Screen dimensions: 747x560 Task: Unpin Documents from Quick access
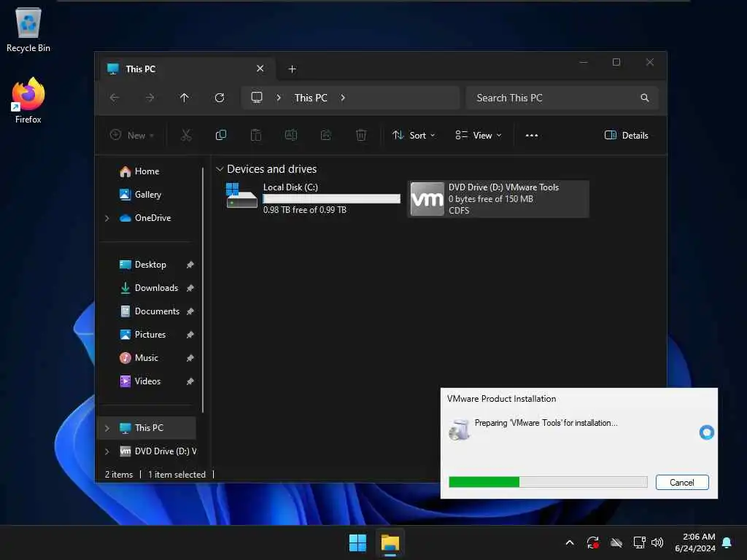tap(190, 311)
